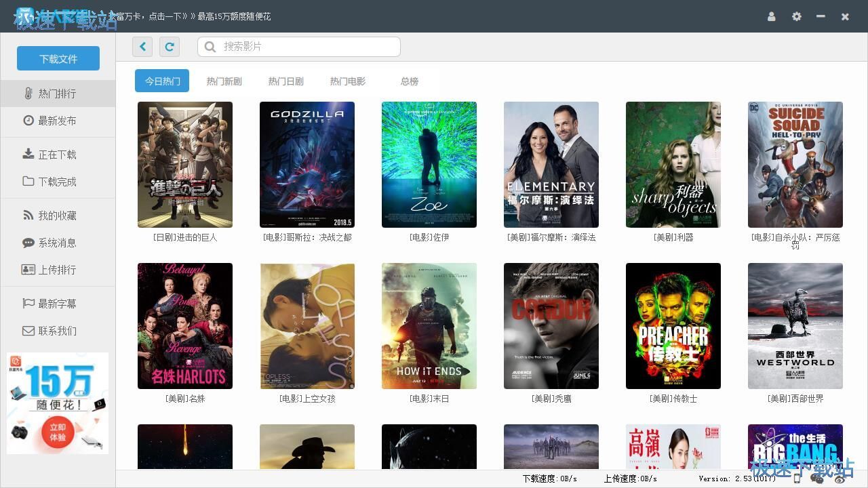This screenshot has width=868, height=488.
Task: Open 最新发布 in the sidebar
Action: pos(58,121)
